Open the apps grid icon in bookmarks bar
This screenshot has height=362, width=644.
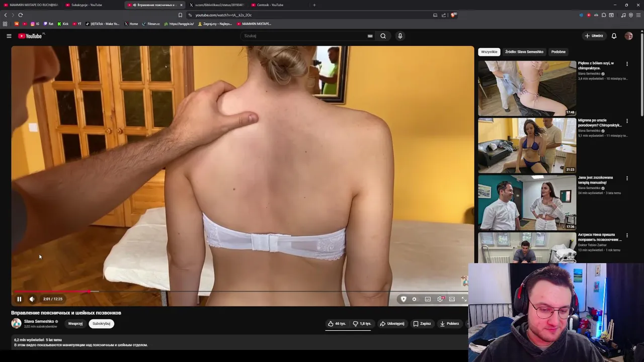tap(5, 24)
